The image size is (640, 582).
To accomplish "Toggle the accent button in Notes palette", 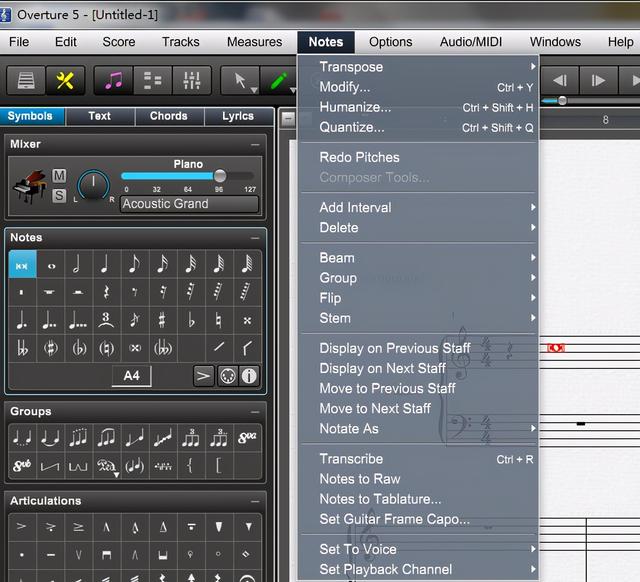I will [203, 376].
